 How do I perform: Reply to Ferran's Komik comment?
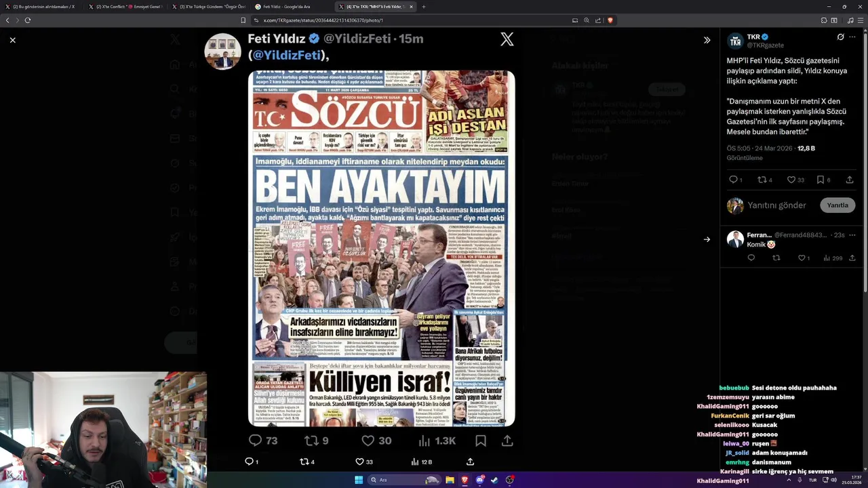tap(751, 258)
